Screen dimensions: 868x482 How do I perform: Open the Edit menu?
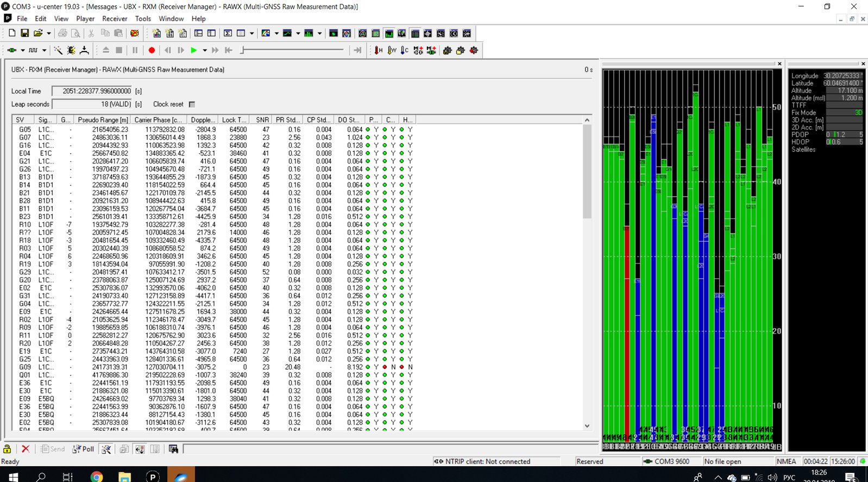pyautogui.click(x=41, y=18)
